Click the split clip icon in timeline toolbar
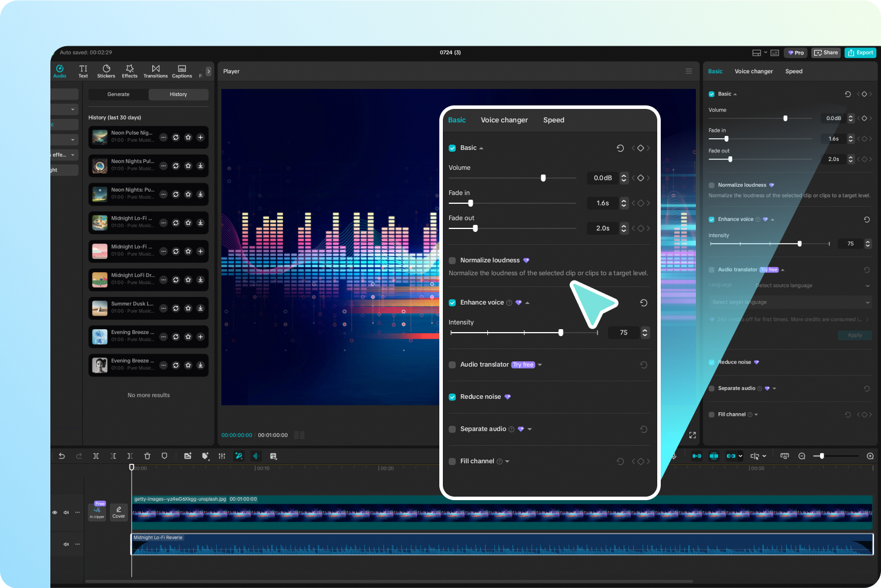881x588 pixels. [96, 456]
